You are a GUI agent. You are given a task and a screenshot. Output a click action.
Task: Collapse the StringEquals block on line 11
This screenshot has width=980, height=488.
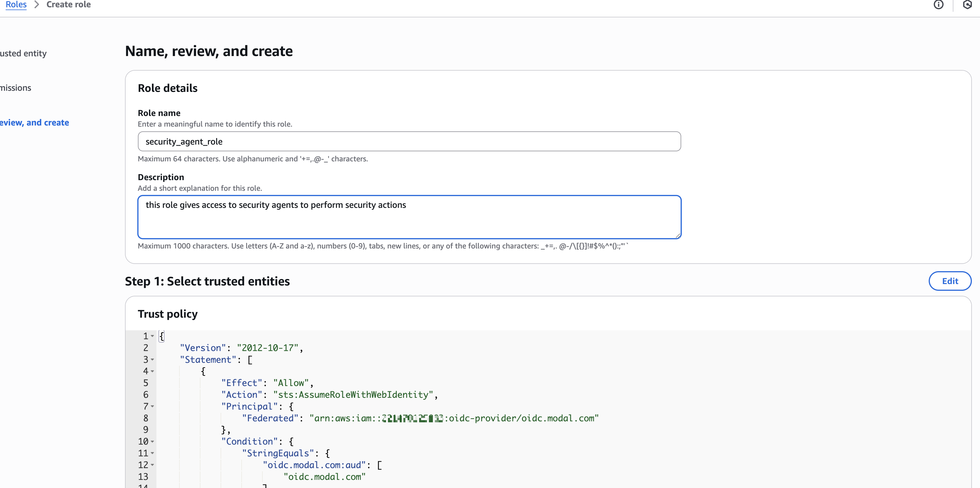tap(152, 453)
